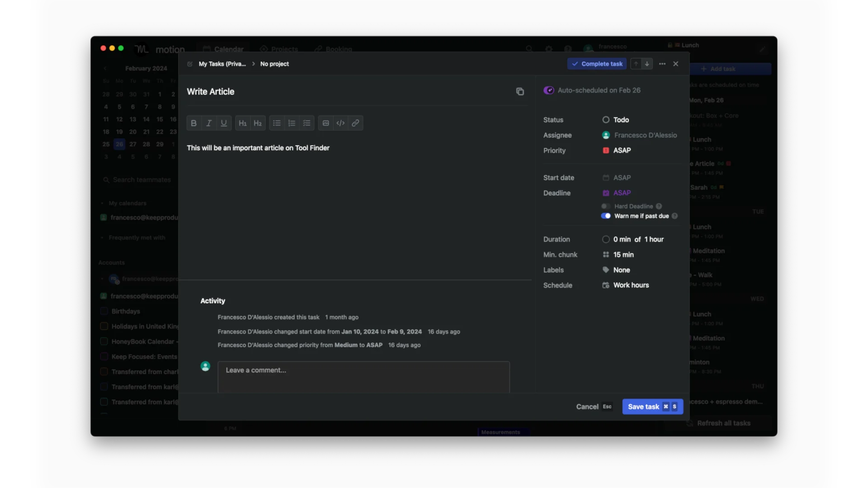This screenshot has height=488, width=868.
Task: Select the Todo radio button
Action: pos(606,119)
